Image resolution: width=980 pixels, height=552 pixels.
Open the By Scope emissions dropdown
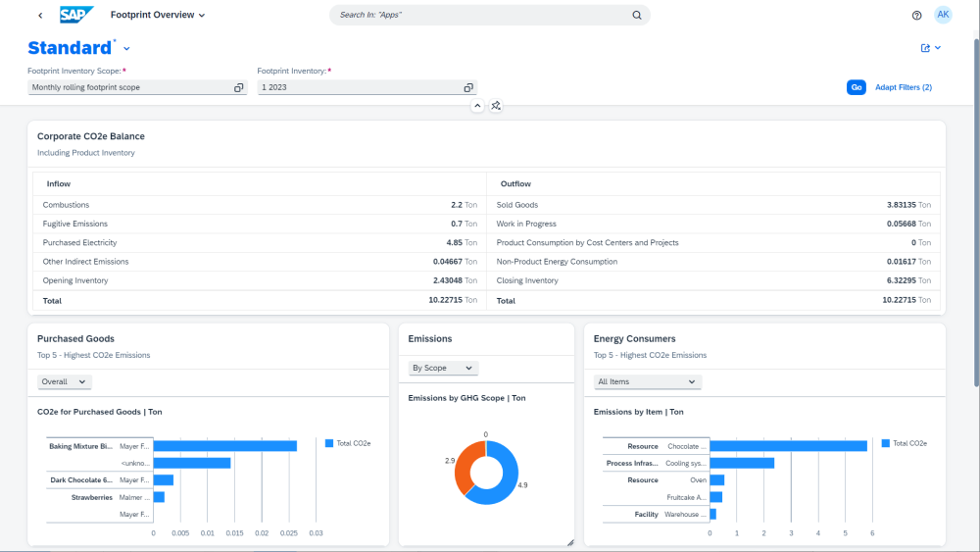coord(442,368)
